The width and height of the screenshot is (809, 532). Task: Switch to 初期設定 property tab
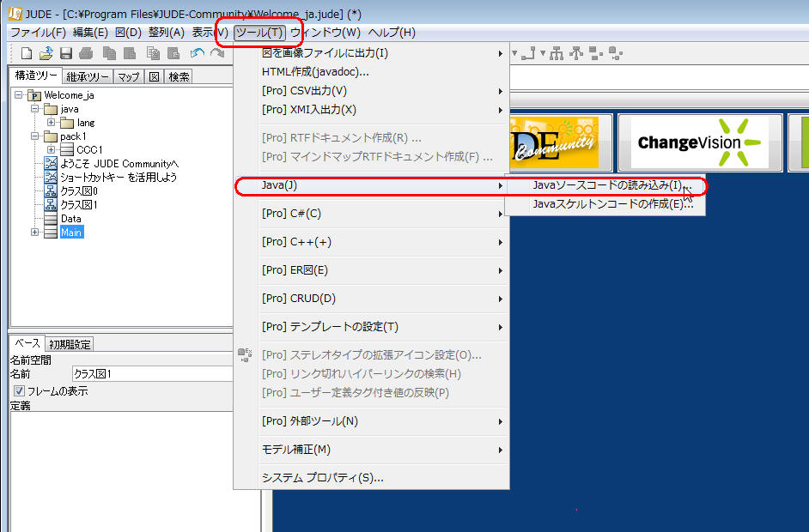(x=70, y=345)
